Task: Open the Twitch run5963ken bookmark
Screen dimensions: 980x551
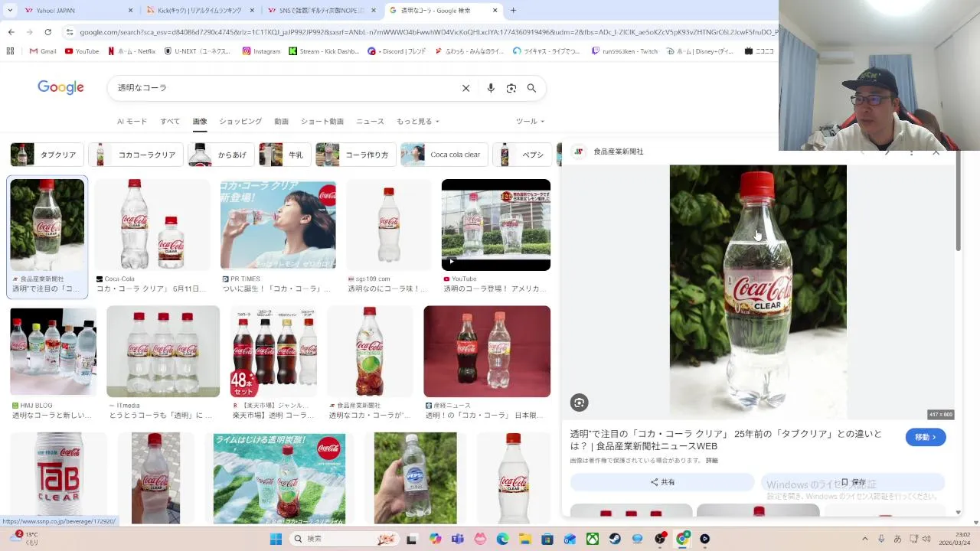Action: pyautogui.click(x=625, y=51)
